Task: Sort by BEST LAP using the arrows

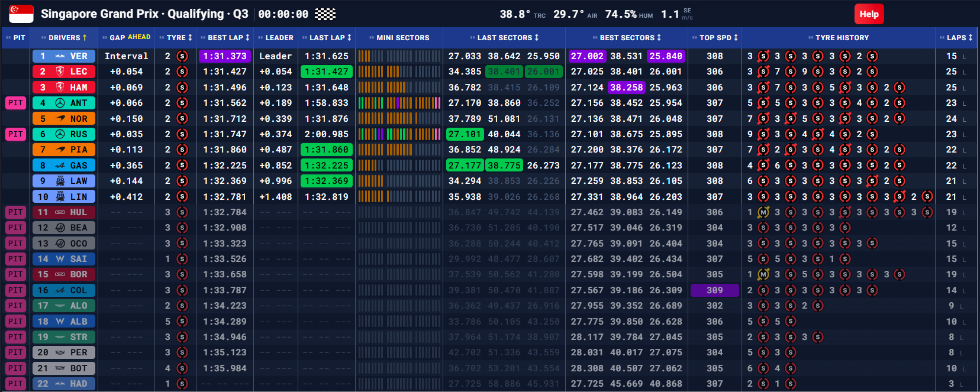Action: pyautogui.click(x=247, y=38)
